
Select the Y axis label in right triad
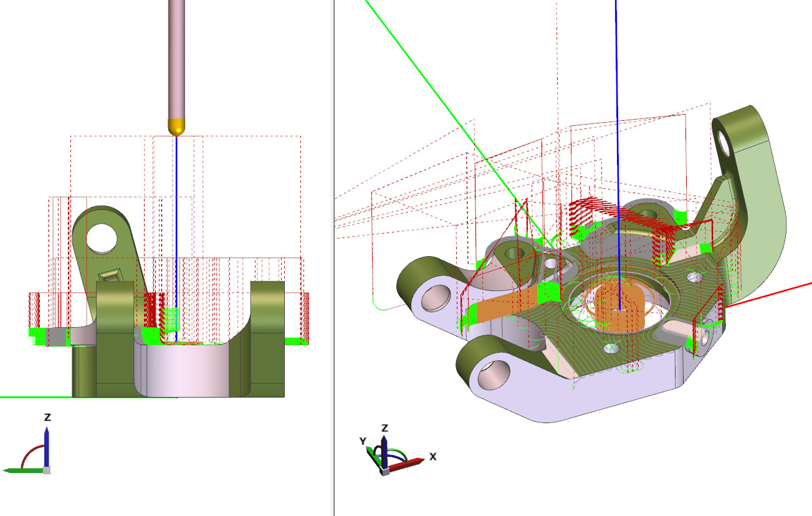(362, 441)
